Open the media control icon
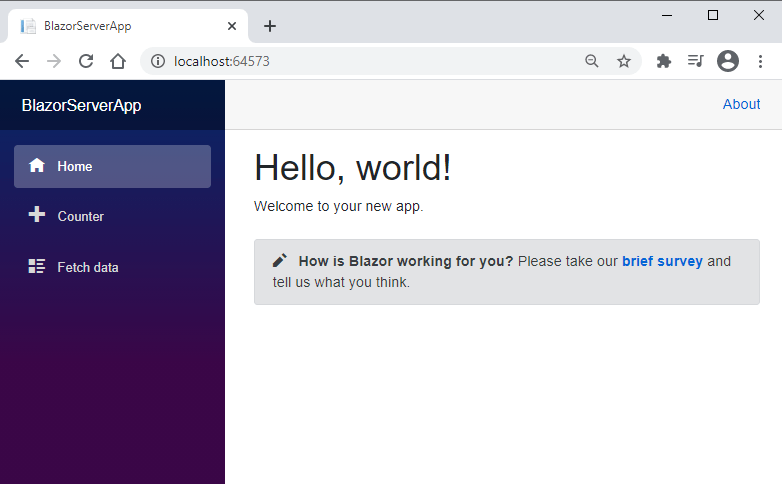Screen dimensions: 782x484 pyautogui.click(x=695, y=61)
